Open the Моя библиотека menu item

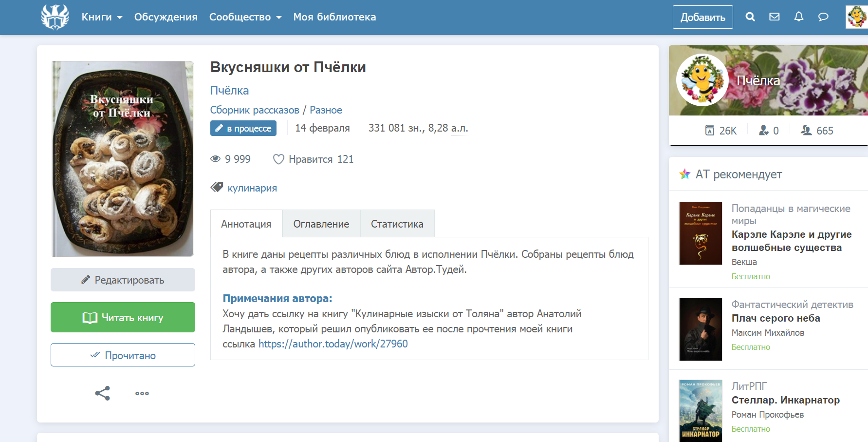334,17
